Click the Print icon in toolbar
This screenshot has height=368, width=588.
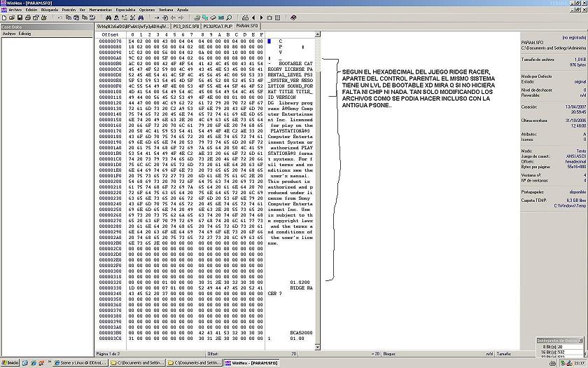point(28,18)
